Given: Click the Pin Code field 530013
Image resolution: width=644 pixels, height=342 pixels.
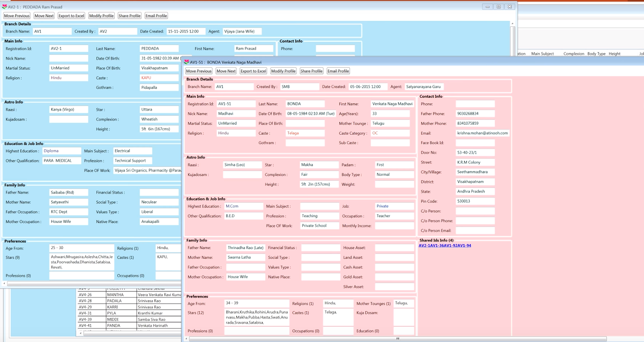Looking at the screenshot, I should [x=475, y=201].
